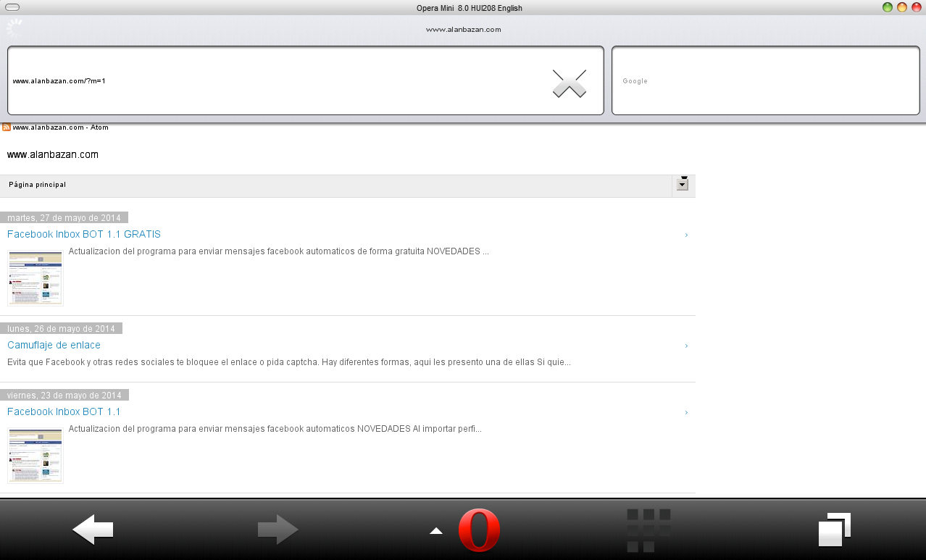Collapse the bottom toolbar via up chevron icon

[435, 530]
